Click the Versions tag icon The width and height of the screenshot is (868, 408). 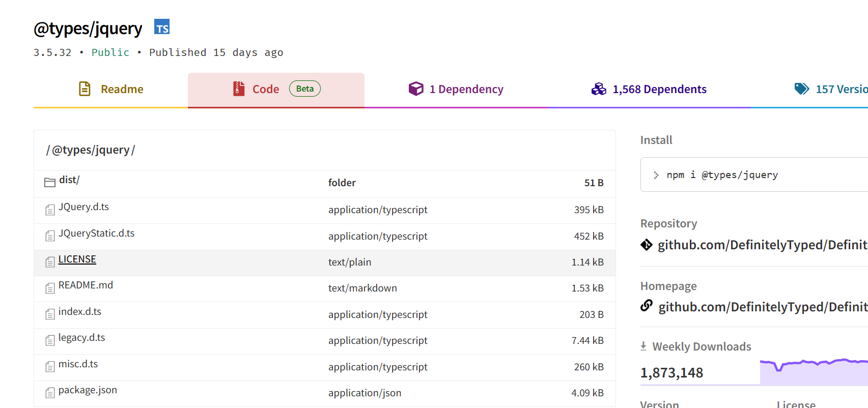tap(802, 89)
